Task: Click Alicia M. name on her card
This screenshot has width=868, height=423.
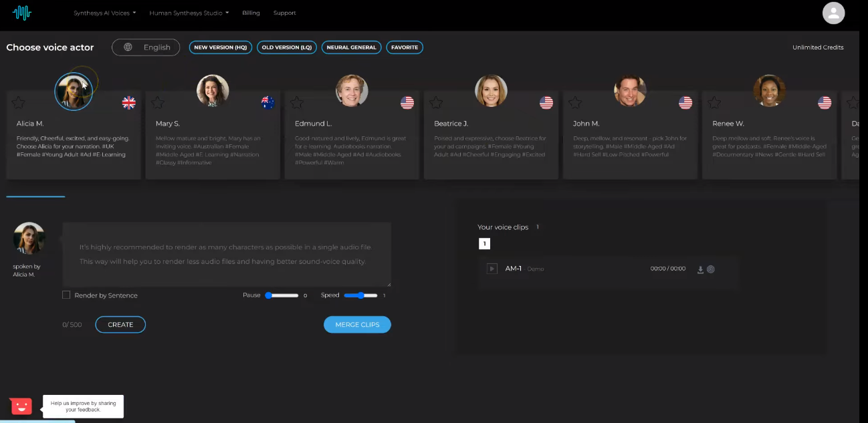Action: 29,124
